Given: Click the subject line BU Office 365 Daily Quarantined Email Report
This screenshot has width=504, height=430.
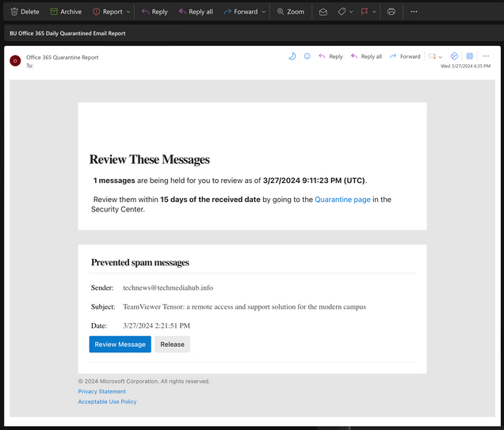Looking at the screenshot, I should pyautogui.click(x=67, y=33).
